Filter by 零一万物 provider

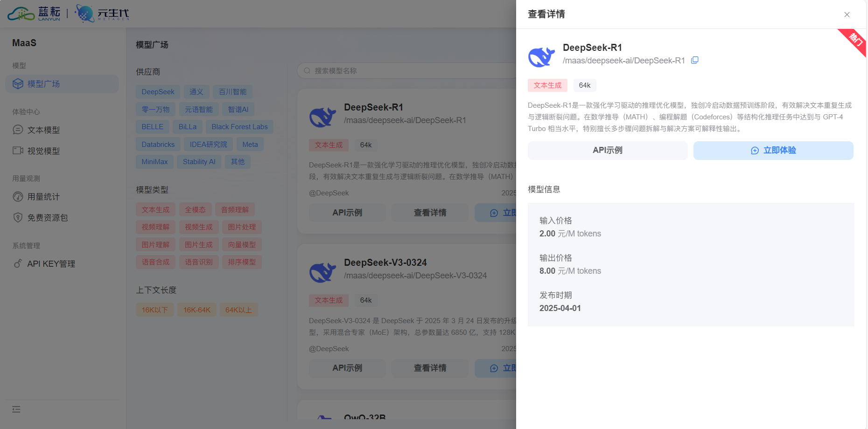(155, 110)
